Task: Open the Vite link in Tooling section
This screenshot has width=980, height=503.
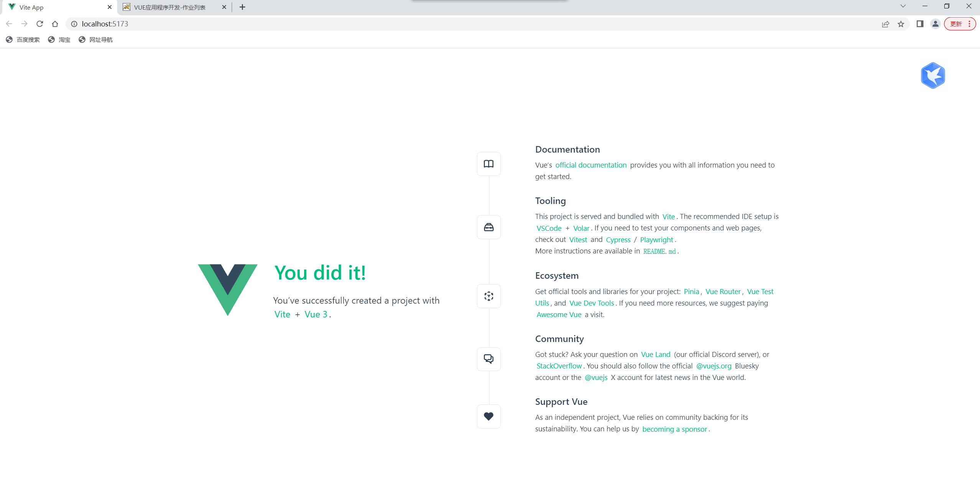Action: click(x=668, y=217)
